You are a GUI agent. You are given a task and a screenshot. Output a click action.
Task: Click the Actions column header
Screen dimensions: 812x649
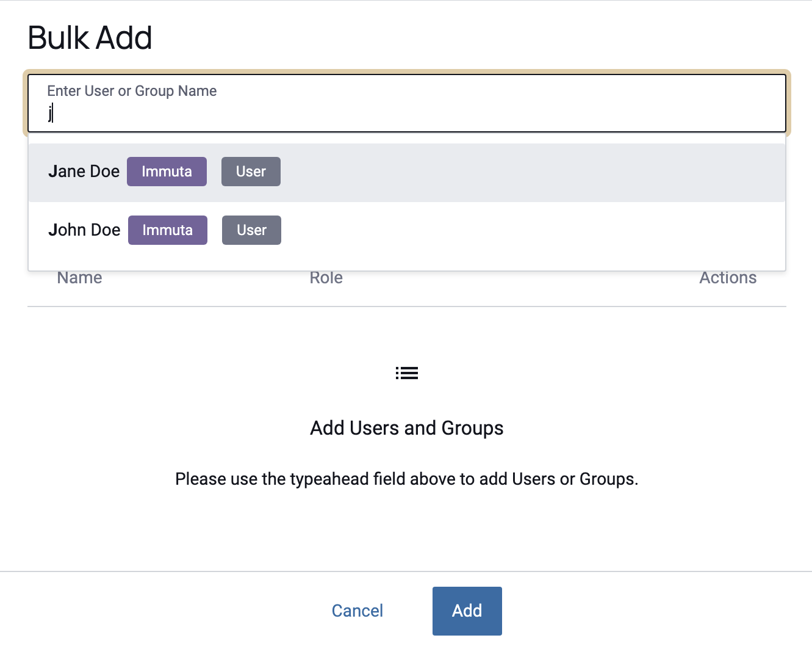click(x=728, y=278)
